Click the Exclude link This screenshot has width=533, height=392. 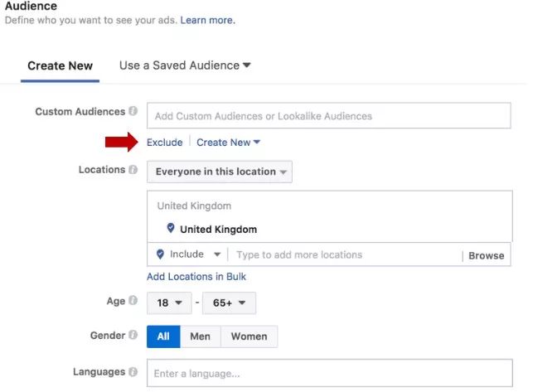[x=164, y=142]
